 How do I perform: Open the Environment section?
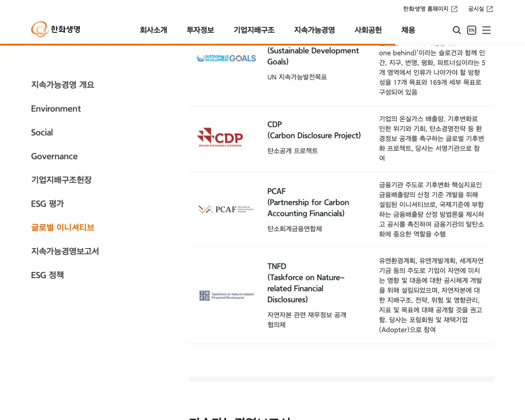[x=56, y=109]
